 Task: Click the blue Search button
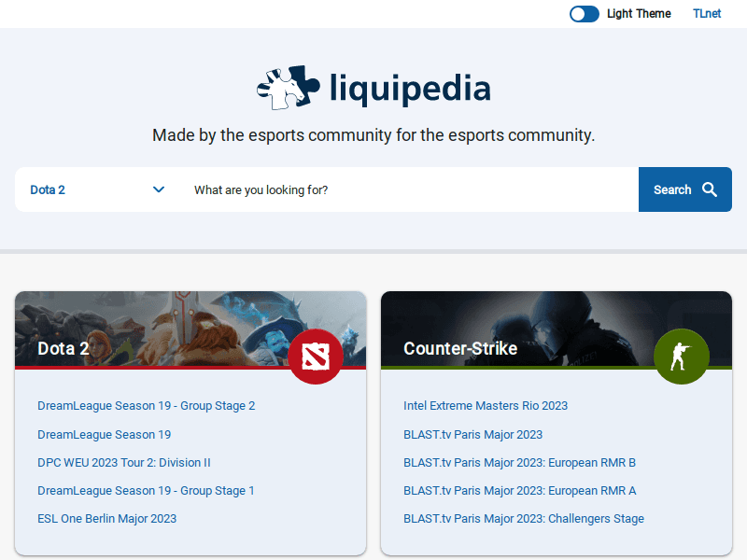pos(685,189)
